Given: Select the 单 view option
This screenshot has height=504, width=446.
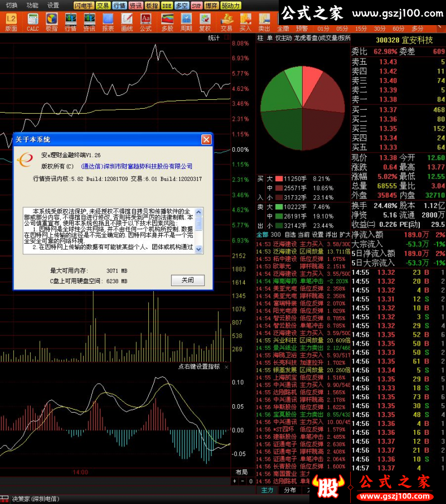Looking at the screenshot, I should [270, 38].
